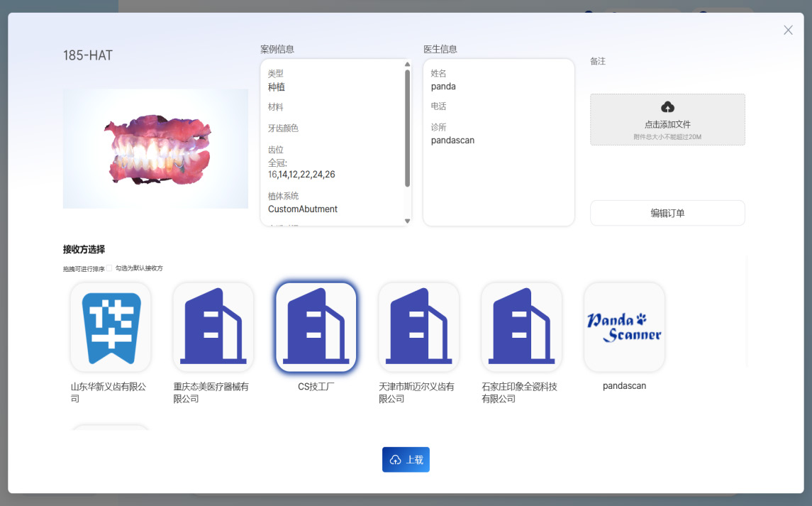Click the case info scrollbar thumb

tap(408, 128)
